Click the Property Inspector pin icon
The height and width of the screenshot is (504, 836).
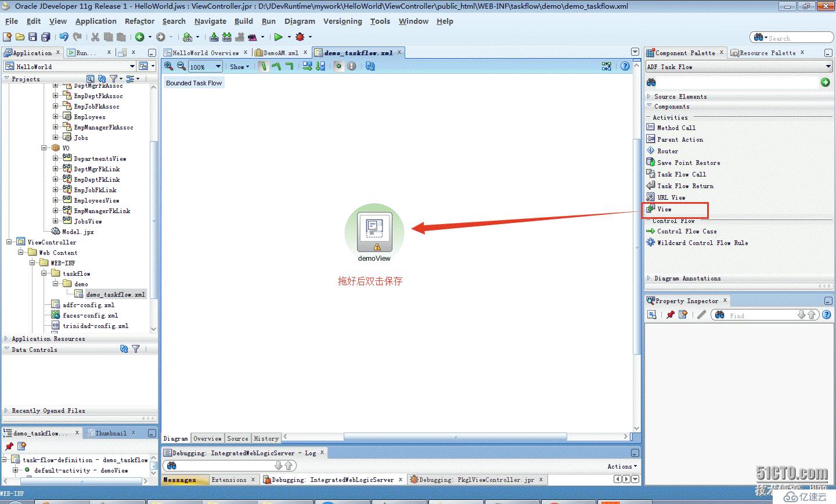click(x=671, y=315)
